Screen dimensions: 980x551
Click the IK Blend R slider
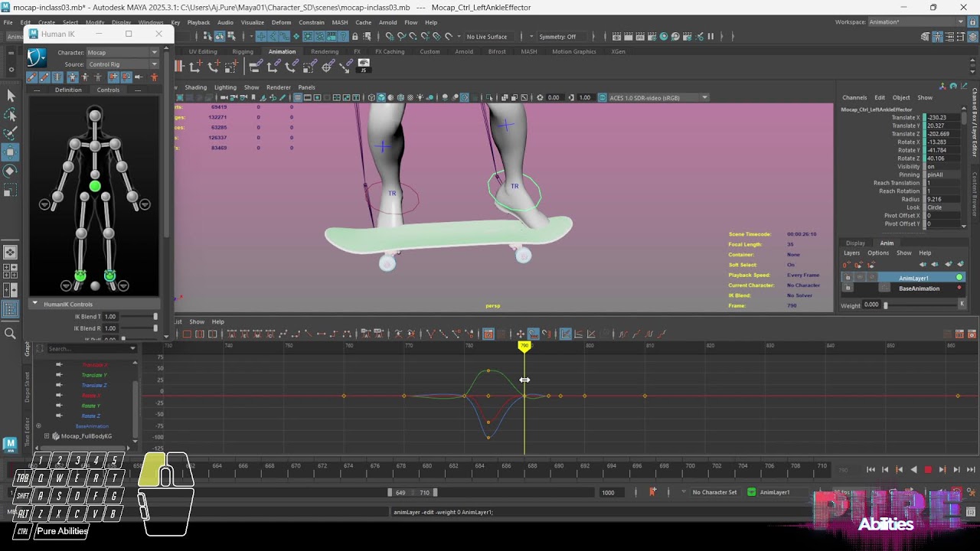coord(138,328)
